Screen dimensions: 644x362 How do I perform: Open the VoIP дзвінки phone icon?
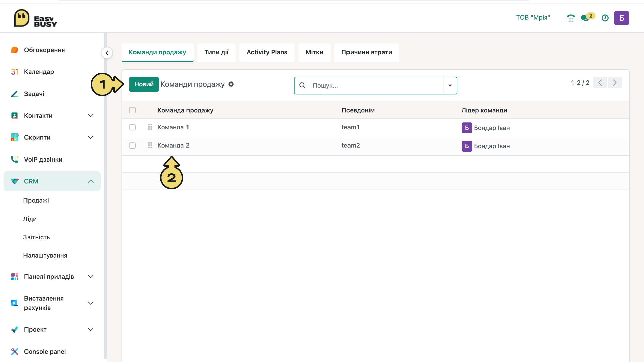[14, 159]
